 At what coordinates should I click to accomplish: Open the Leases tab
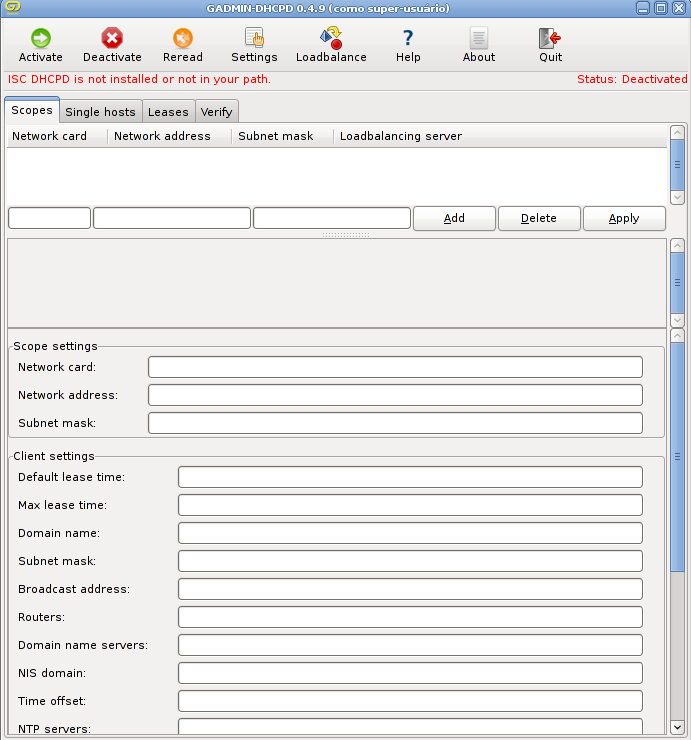[x=168, y=112]
